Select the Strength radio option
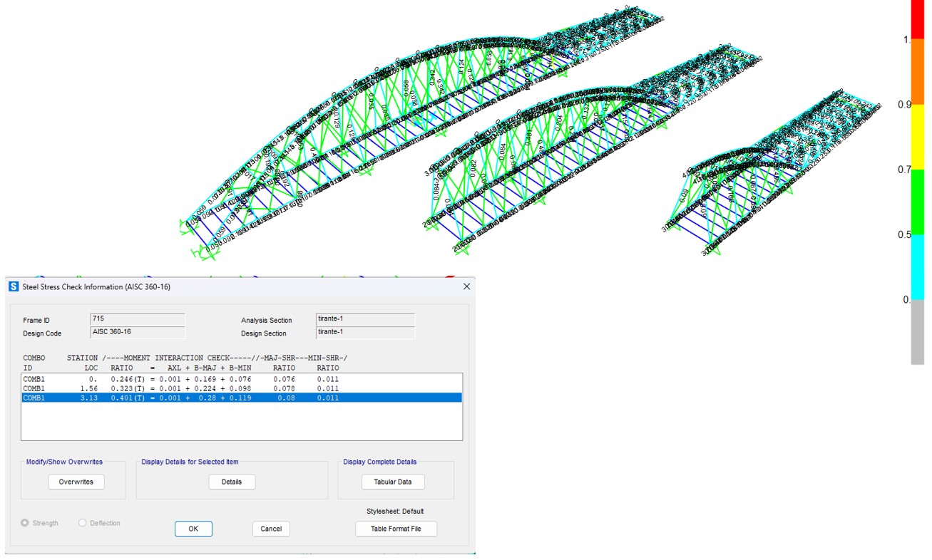 pyautogui.click(x=26, y=523)
